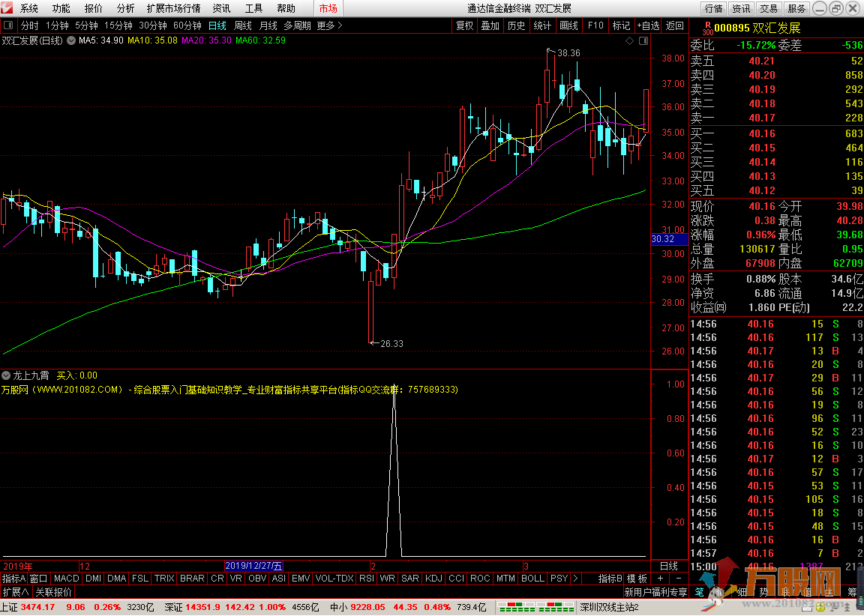Open the 功能 menu
This screenshot has width=864, height=616.
click(x=61, y=8)
